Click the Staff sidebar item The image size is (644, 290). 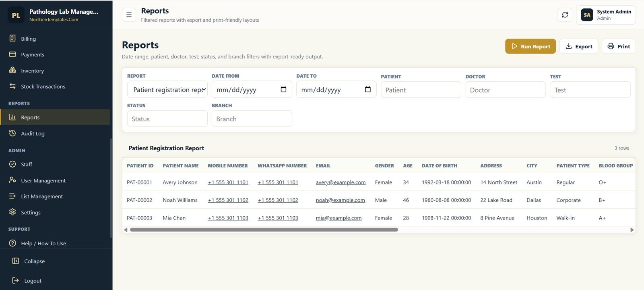(55, 164)
